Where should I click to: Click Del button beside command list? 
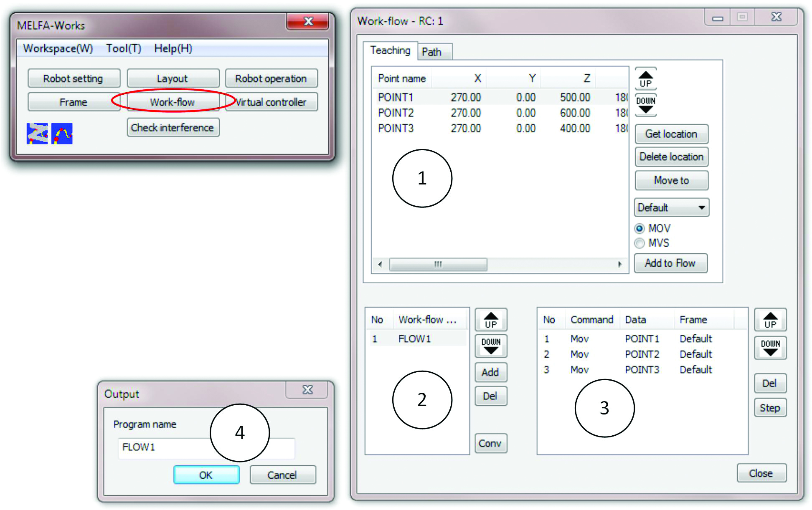[770, 383]
